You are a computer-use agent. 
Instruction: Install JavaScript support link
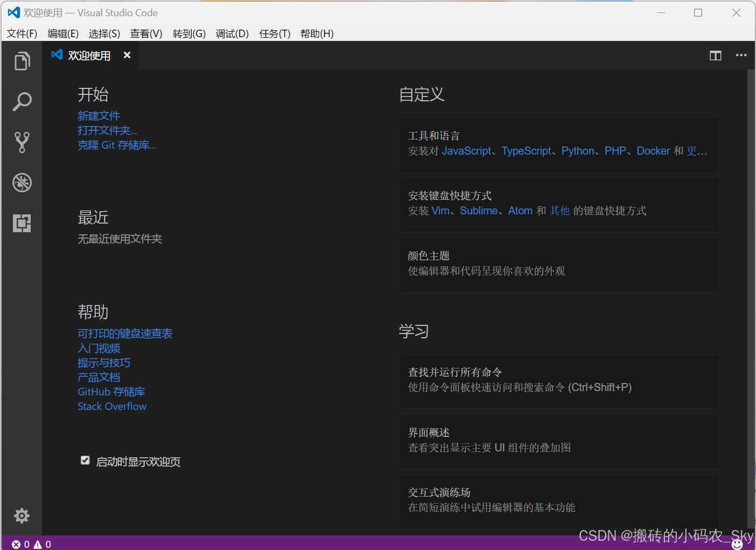pos(466,151)
